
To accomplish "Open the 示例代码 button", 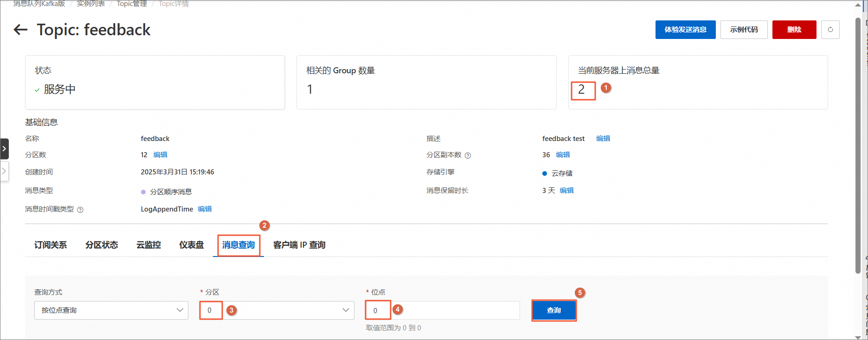I will [744, 30].
